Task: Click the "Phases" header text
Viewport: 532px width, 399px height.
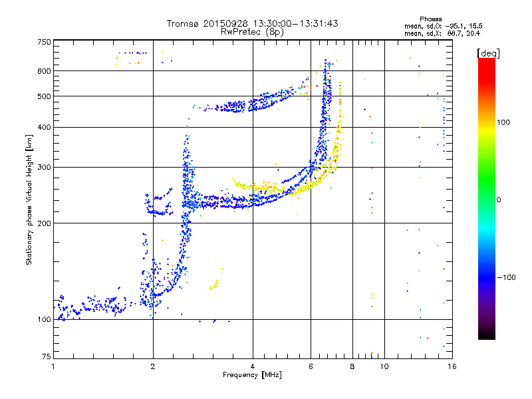Action: coord(430,19)
